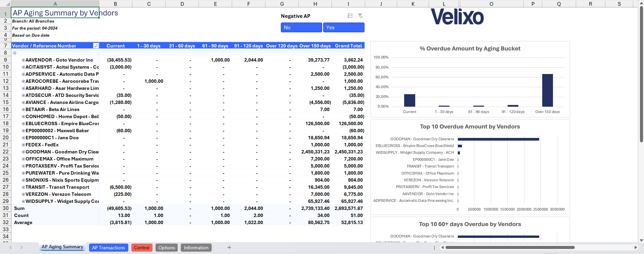
Task: Select the Grand Total column header cell
Action: [348, 46]
